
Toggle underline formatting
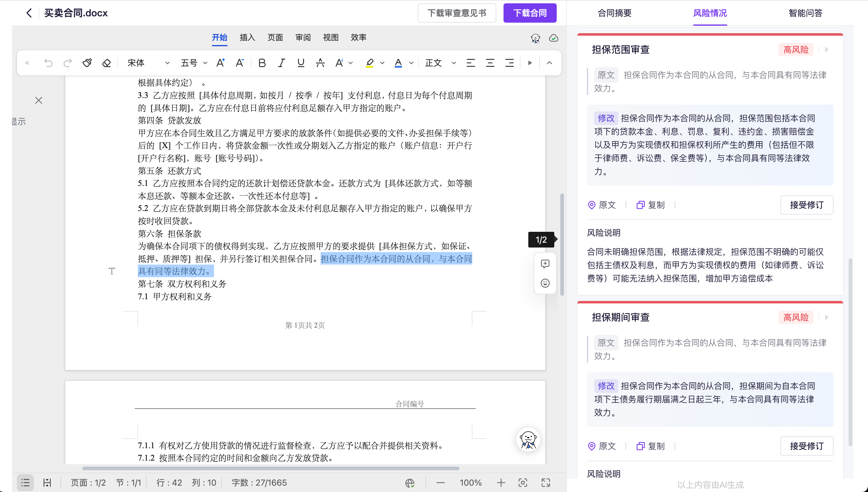click(301, 63)
